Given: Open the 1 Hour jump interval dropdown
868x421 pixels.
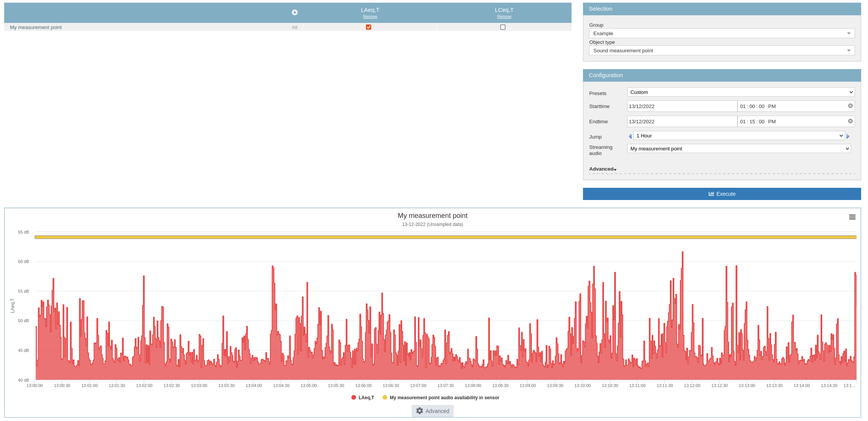Looking at the screenshot, I should pos(739,135).
